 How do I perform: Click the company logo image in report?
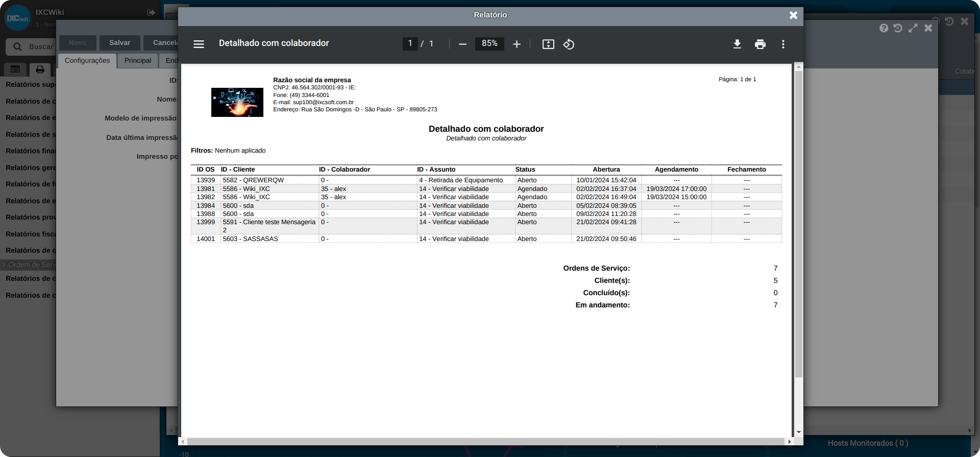coord(237,102)
